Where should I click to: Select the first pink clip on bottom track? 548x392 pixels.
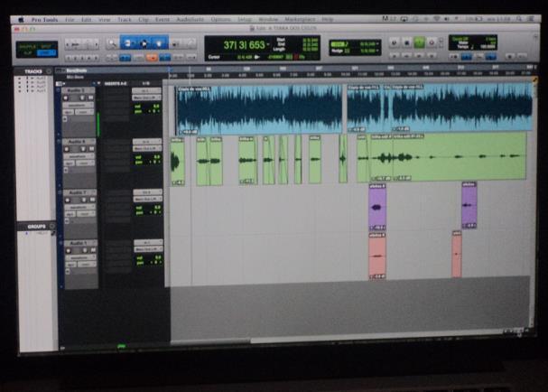[x=377, y=257]
